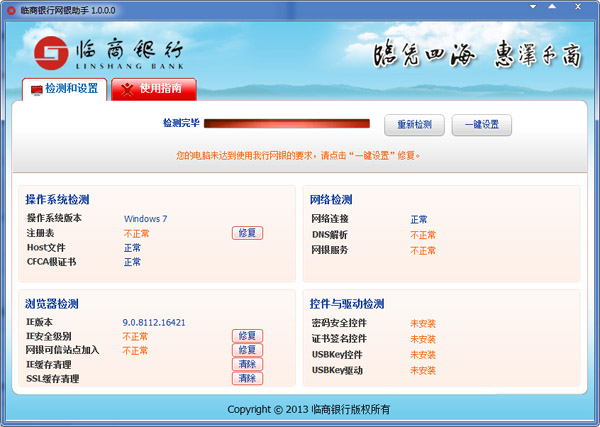The height and width of the screenshot is (427, 600).
Task: Click the 密码安全控件 label
Action: [x=339, y=323]
